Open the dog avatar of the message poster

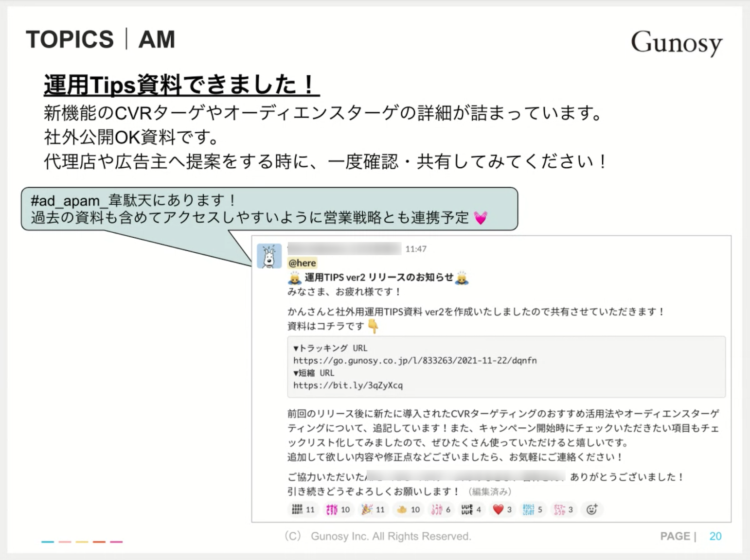pos(269,256)
